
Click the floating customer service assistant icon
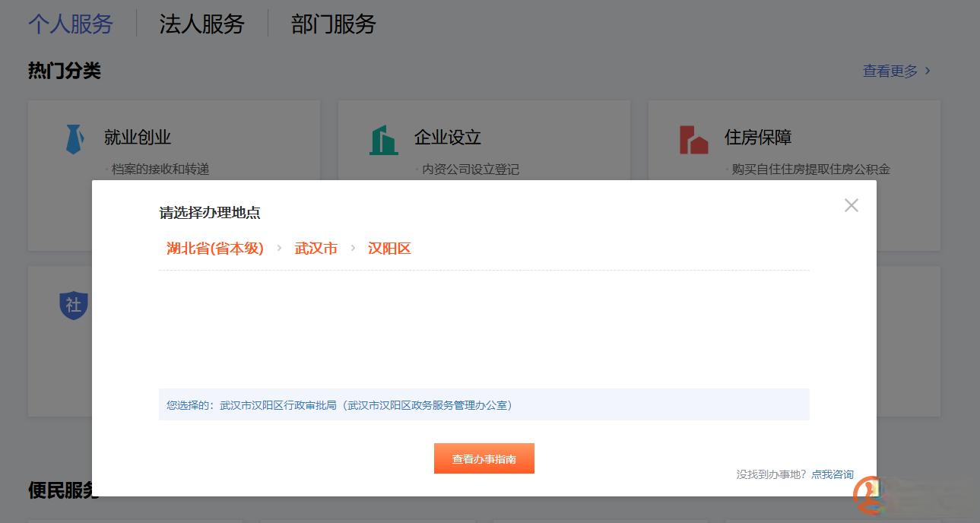point(869,494)
